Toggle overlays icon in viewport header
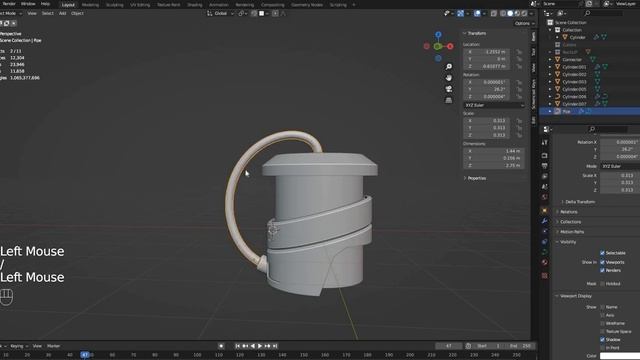This screenshot has height=360, width=640. click(x=477, y=13)
